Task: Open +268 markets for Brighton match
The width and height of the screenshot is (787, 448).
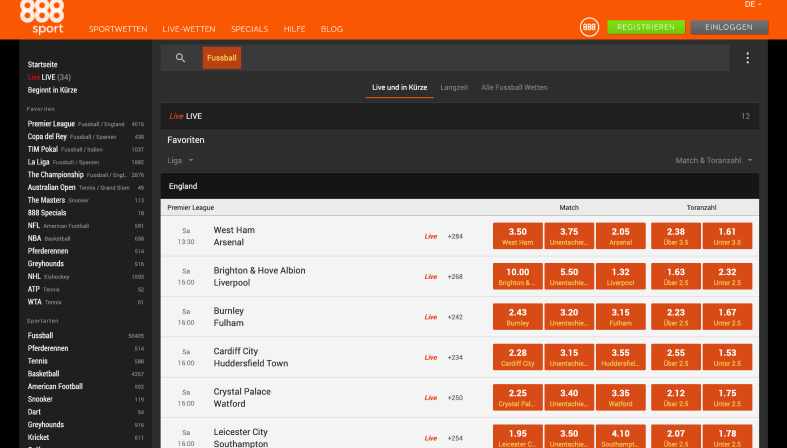Action: [455, 276]
